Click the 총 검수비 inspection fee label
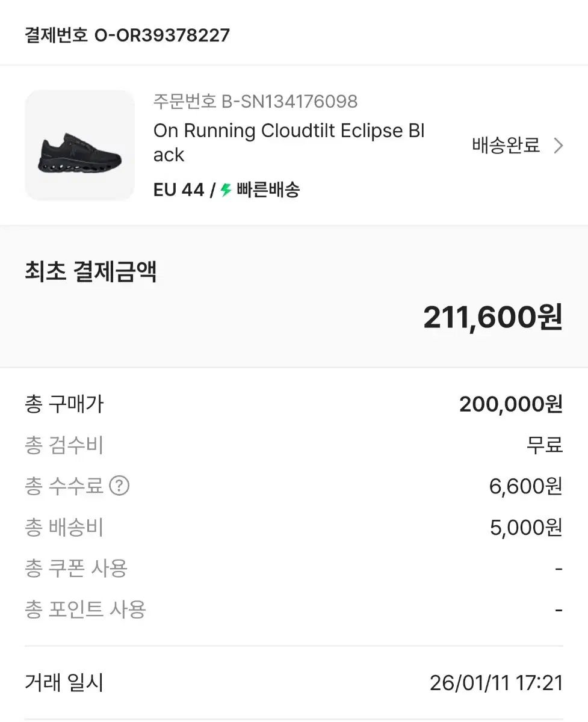 (x=64, y=445)
